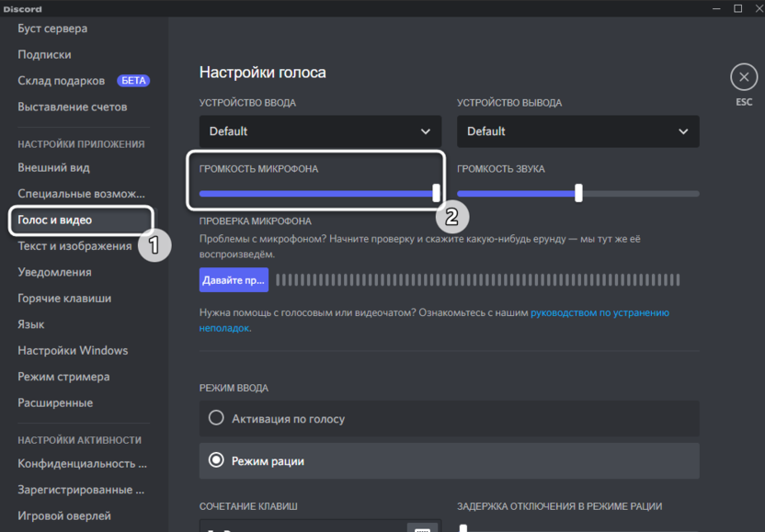
Task: Click the keybind keyboard icon button
Action: 422,528
